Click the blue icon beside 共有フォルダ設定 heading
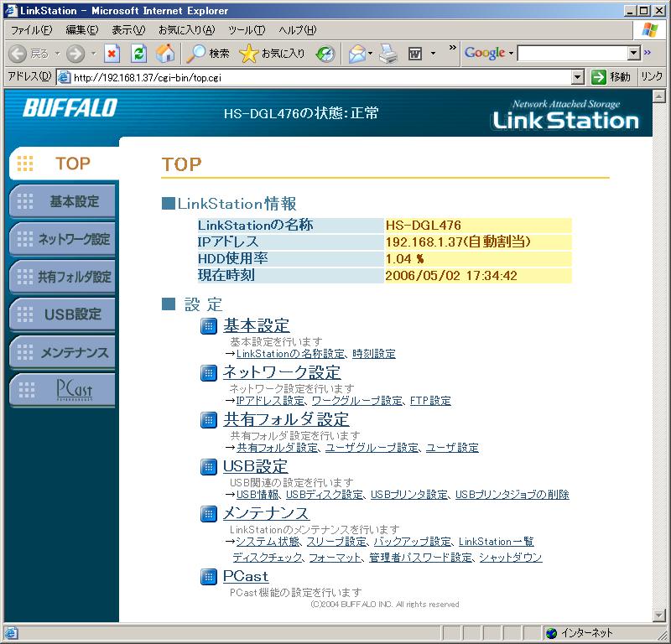The width and height of the screenshot is (671, 644). coord(208,420)
